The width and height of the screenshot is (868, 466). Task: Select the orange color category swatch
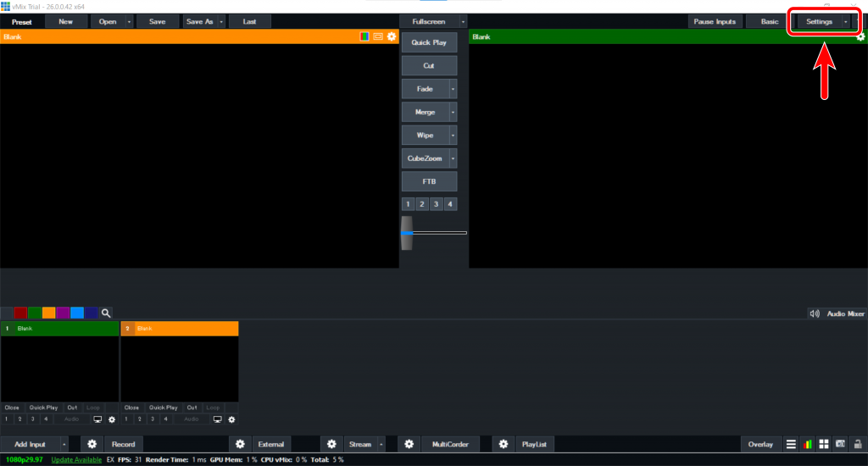click(49, 313)
